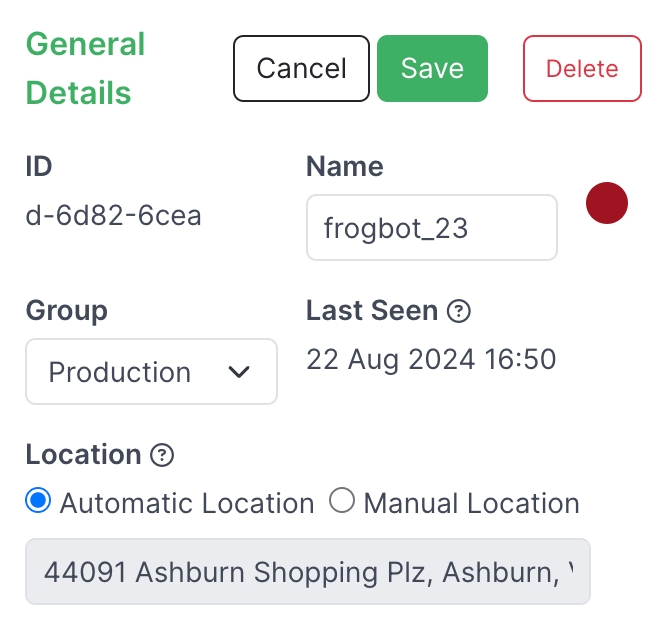Image resolution: width=664 pixels, height=634 pixels.
Task: Click the Ashburn Shopping Plz address field
Action: tap(308, 572)
